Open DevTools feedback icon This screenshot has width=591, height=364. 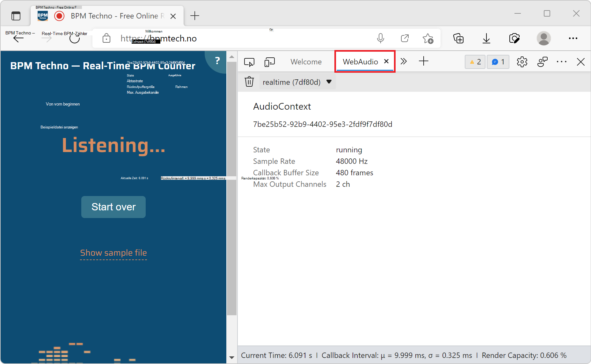(542, 62)
